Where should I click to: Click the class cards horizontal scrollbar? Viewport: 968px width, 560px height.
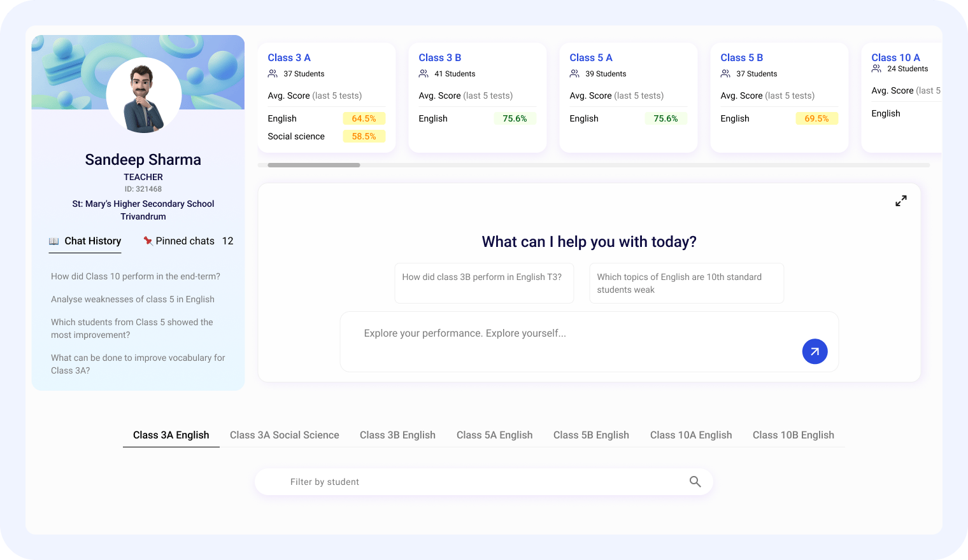pyautogui.click(x=314, y=165)
